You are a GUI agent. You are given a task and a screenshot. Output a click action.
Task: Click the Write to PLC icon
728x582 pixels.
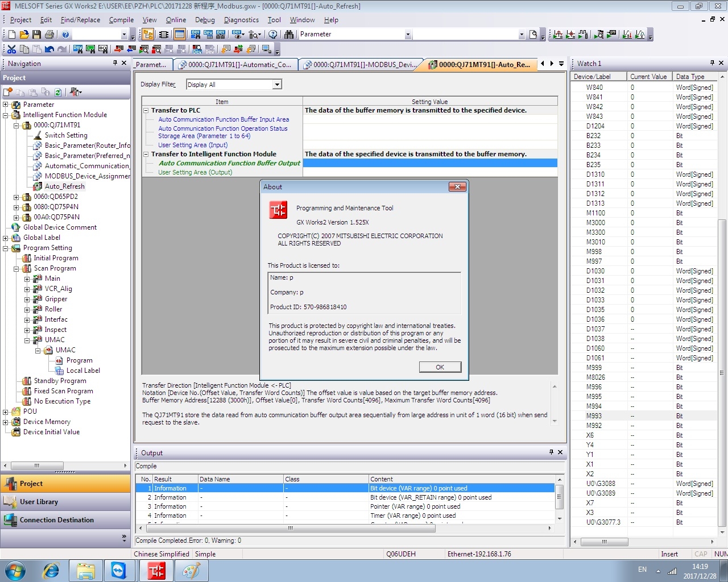pyautogui.click(x=119, y=49)
